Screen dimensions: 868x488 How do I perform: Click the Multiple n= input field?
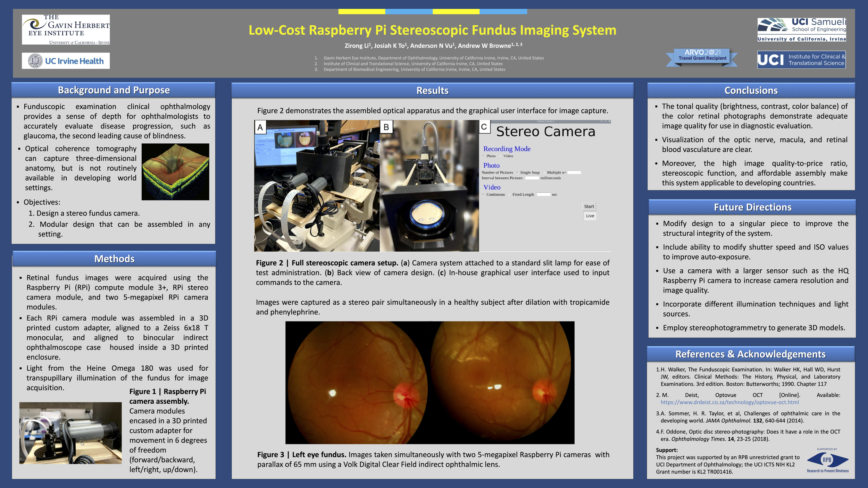(574, 173)
